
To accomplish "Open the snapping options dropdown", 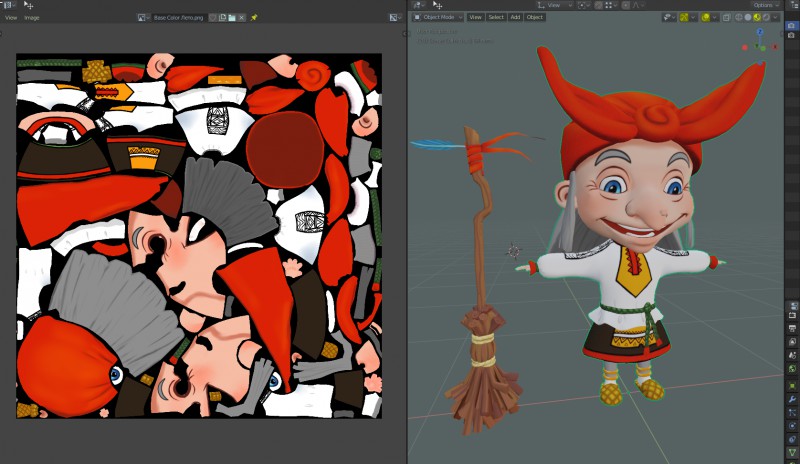I will (611, 5).
